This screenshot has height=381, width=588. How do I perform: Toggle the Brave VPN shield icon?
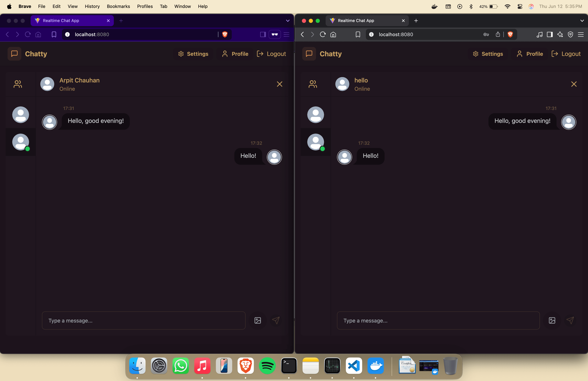coord(570,35)
